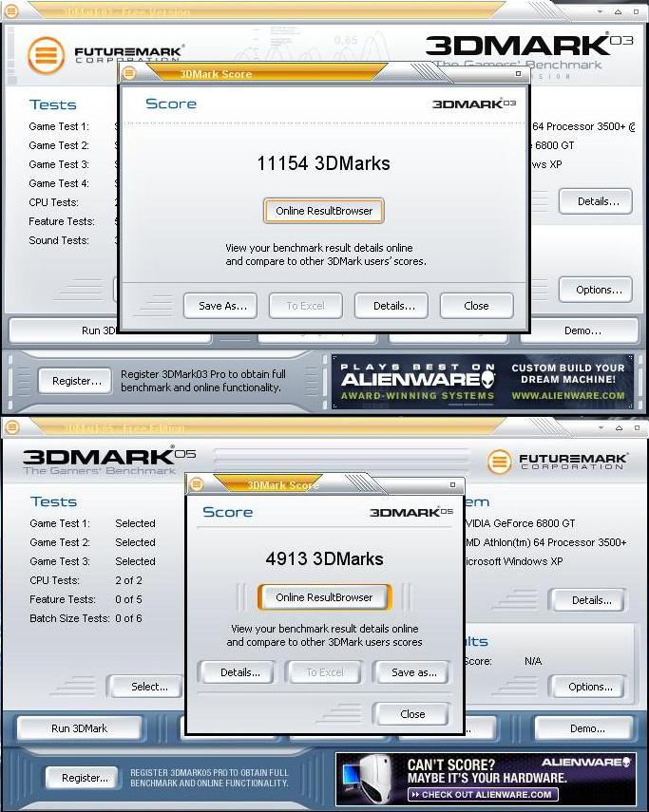
Task: Click Run 3DMark in the 3DMark05 window
Action: 79,728
